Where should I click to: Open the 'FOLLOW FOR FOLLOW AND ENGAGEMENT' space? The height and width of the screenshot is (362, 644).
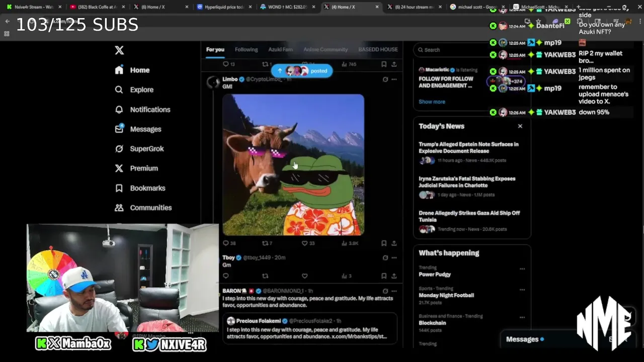coord(446,82)
